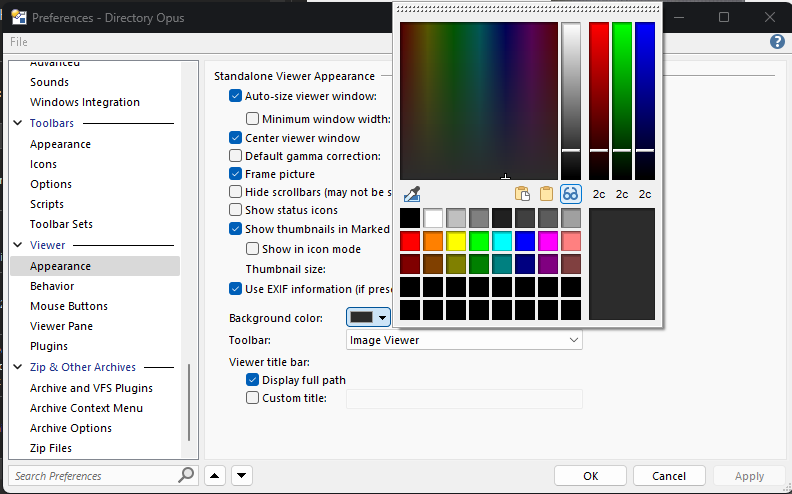
Task: Select Viewer Pane in the sidebar
Action: pyautogui.click(x=61, y=326)
